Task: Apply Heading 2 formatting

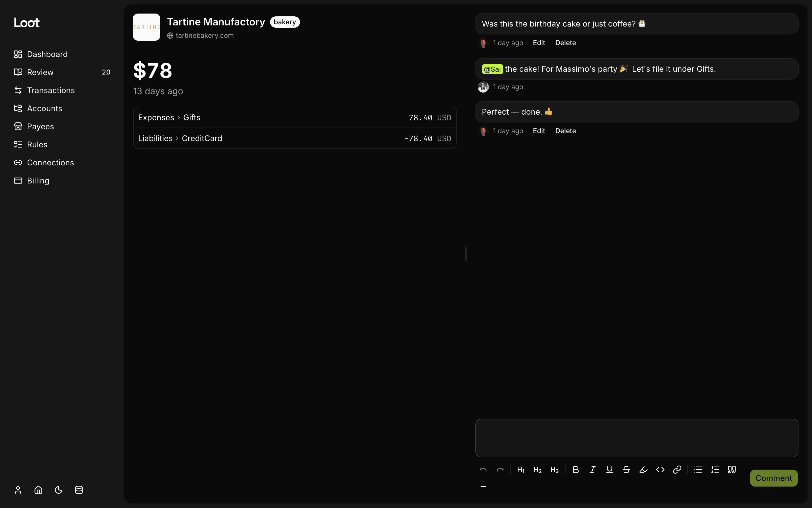Action: click(538, 470)
